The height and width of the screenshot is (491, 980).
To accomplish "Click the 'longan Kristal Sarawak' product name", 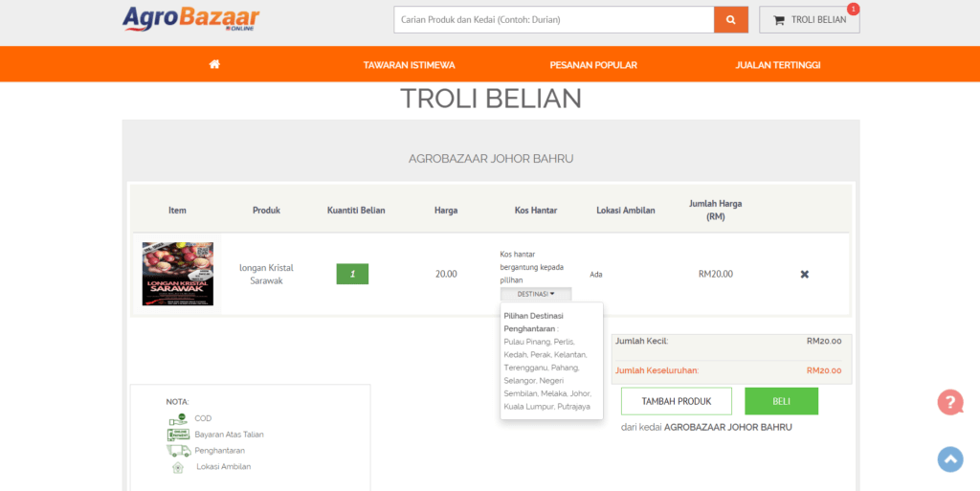I will (x=266, y=275).
